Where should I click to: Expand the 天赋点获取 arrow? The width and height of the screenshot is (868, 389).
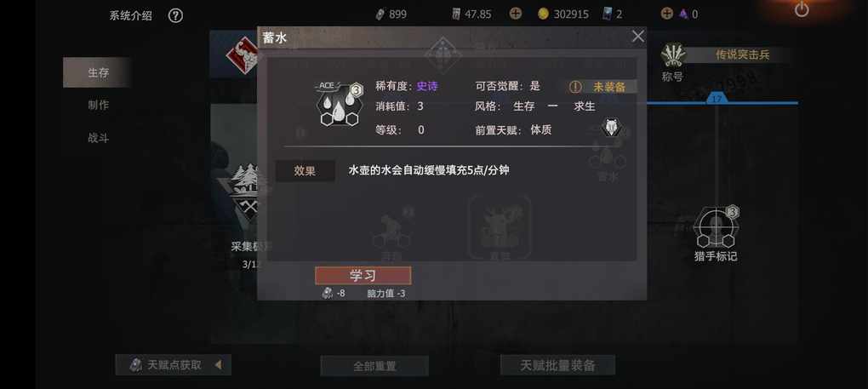[219, 364]
